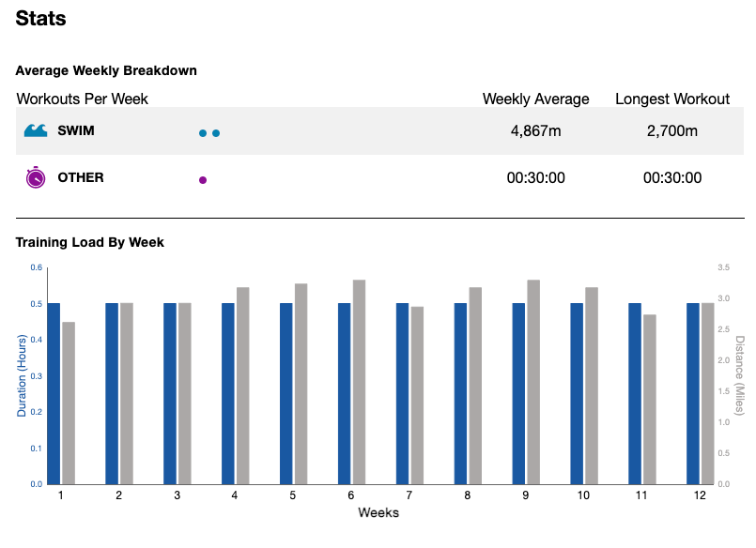
Task: Click the Distance (Miles) axis label
Action: [739, 375]
